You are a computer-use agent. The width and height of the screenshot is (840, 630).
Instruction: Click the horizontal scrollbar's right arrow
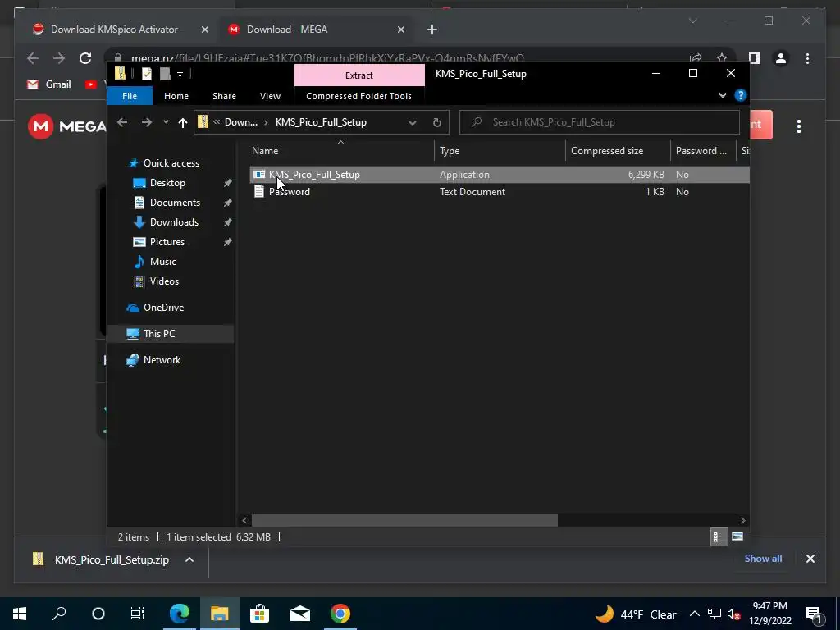pos(742,520)
